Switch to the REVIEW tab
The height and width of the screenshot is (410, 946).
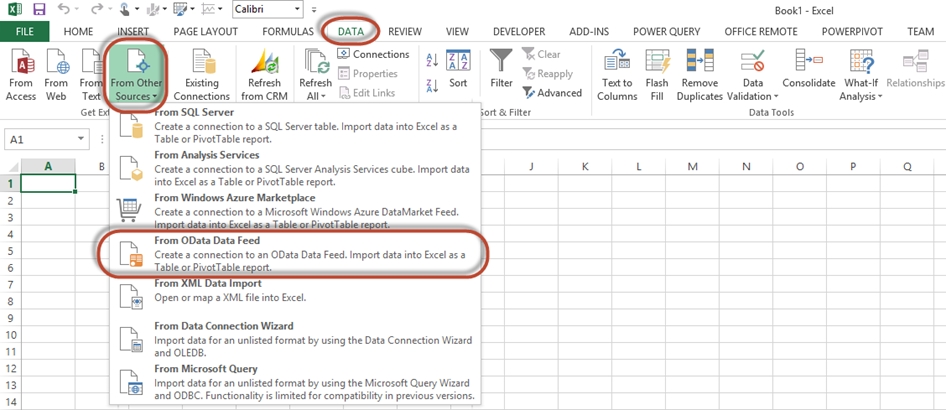coord(405,31)
